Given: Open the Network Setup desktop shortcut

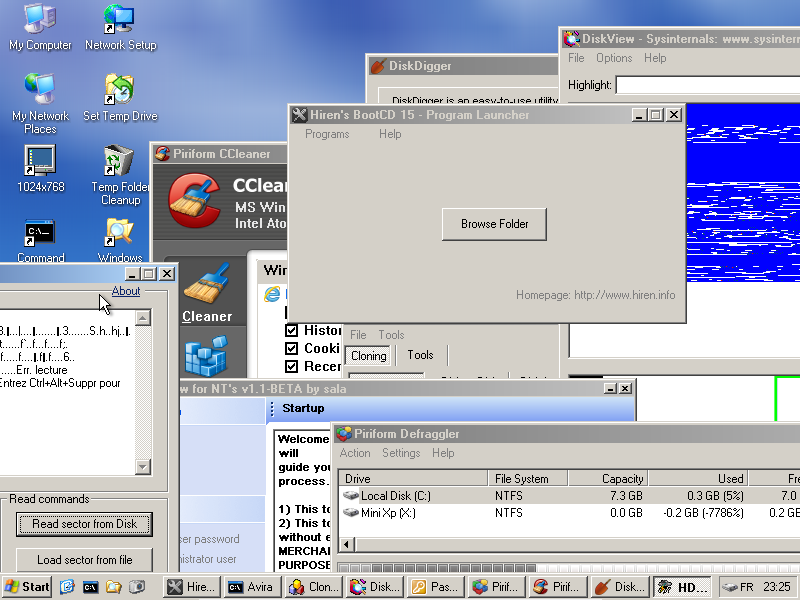Looking at the screenshot, I should pyautogui.click(x=120, y=27).
